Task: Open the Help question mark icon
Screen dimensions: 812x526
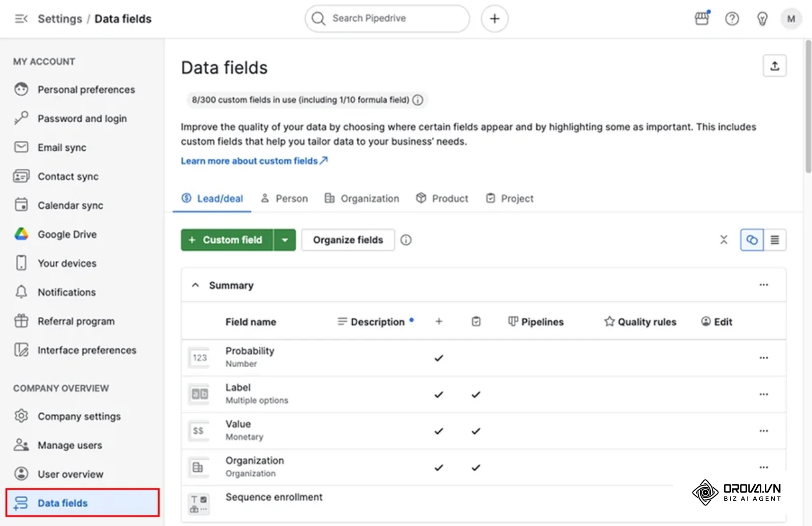Action: point(732,19)
